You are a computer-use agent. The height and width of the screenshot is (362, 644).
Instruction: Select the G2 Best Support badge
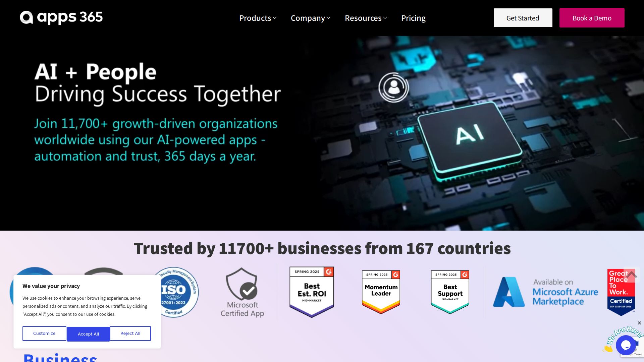pyautogui.click(x=450, y=292)
